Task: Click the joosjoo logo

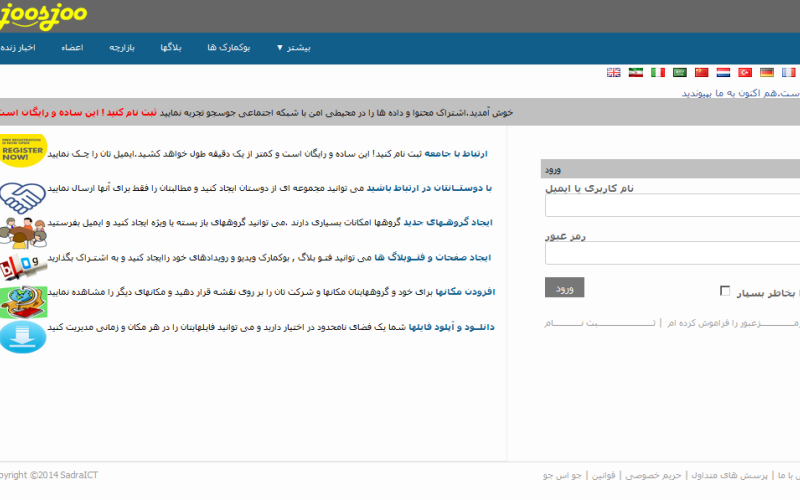Action: (x=43, y=16)
